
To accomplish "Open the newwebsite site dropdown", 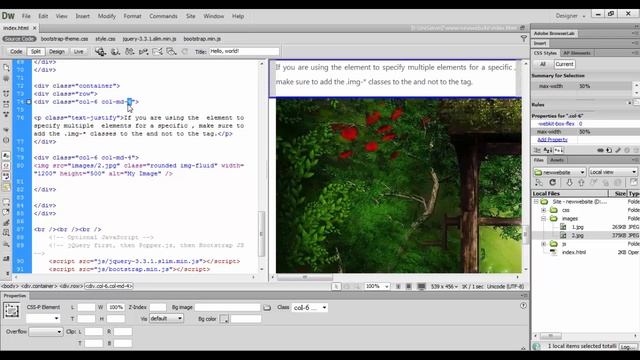I will (559, 172).
